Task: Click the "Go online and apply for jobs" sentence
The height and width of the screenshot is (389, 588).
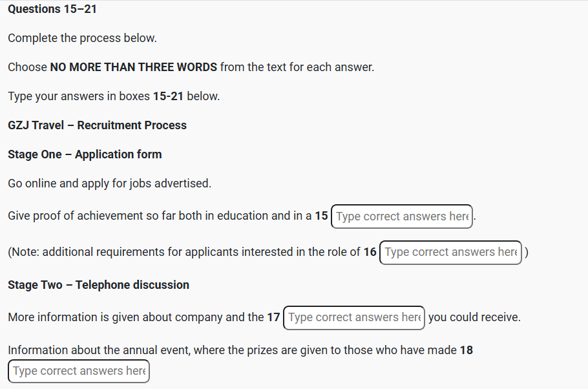Action: (109, 184)
